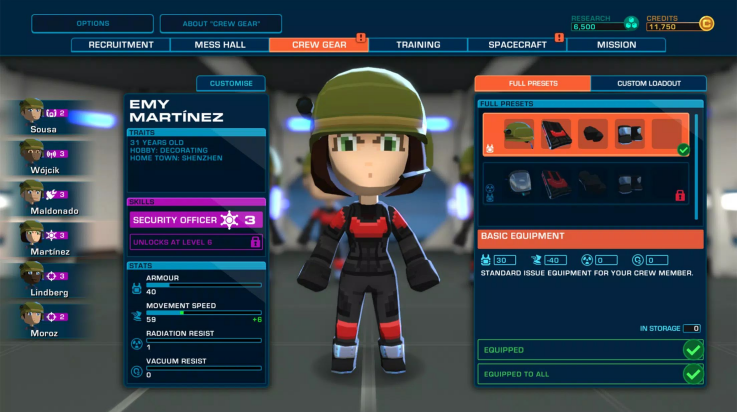Click the green helmet in basic preset

518,134
